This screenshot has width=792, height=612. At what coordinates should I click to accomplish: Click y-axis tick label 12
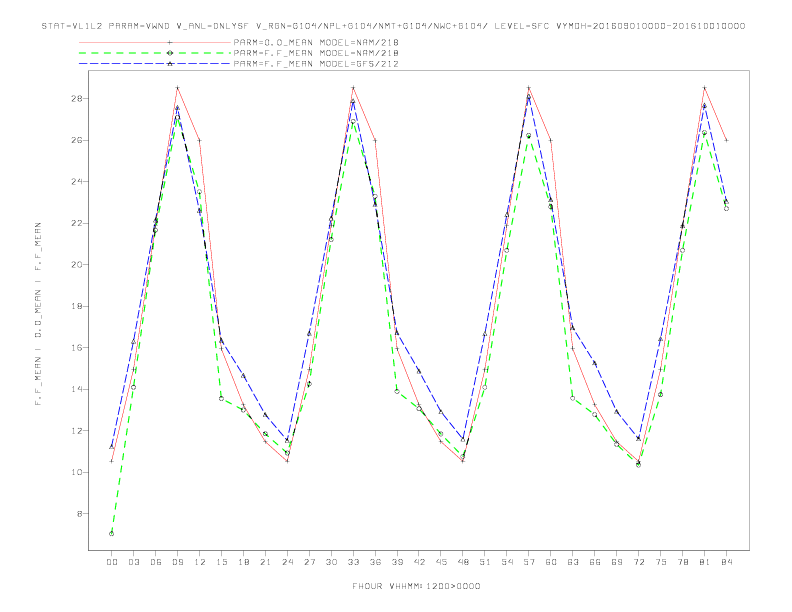coord(76,431)
